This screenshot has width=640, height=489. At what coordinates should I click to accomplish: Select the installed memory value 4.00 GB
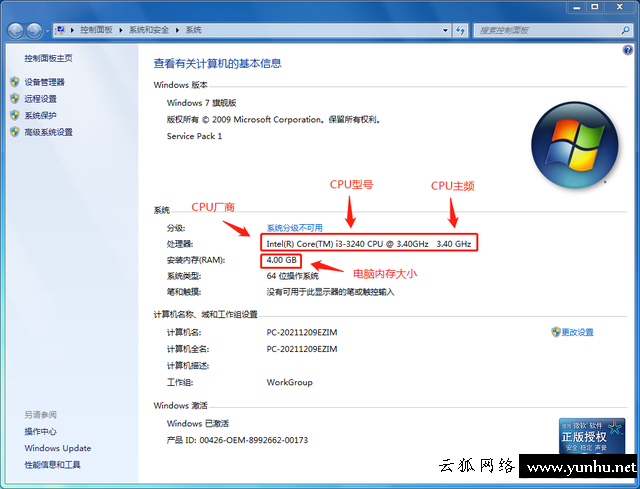coord(282,260)
